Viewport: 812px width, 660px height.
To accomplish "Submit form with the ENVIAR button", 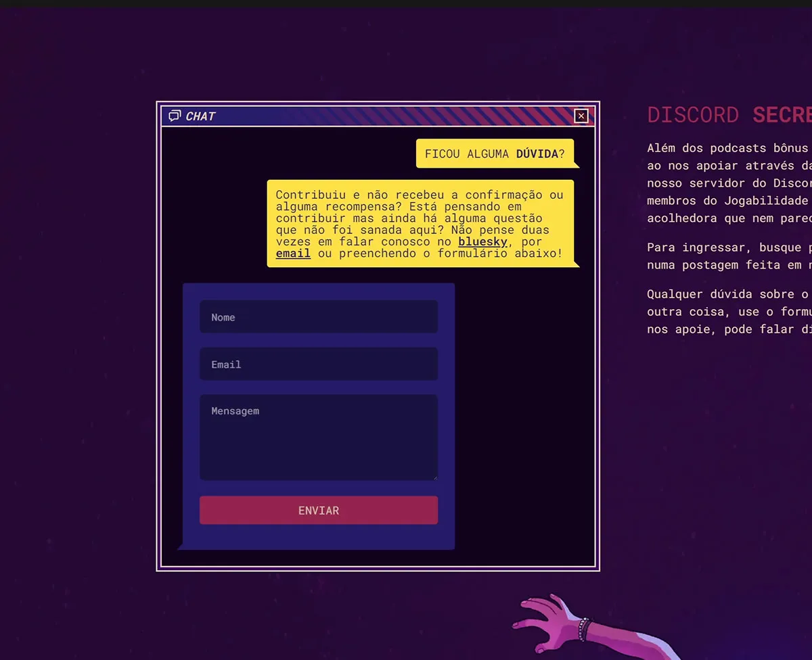I will coord(319,510).
